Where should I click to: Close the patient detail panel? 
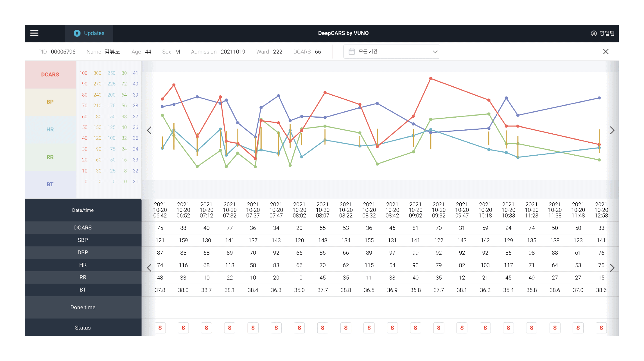click(605, 51)
